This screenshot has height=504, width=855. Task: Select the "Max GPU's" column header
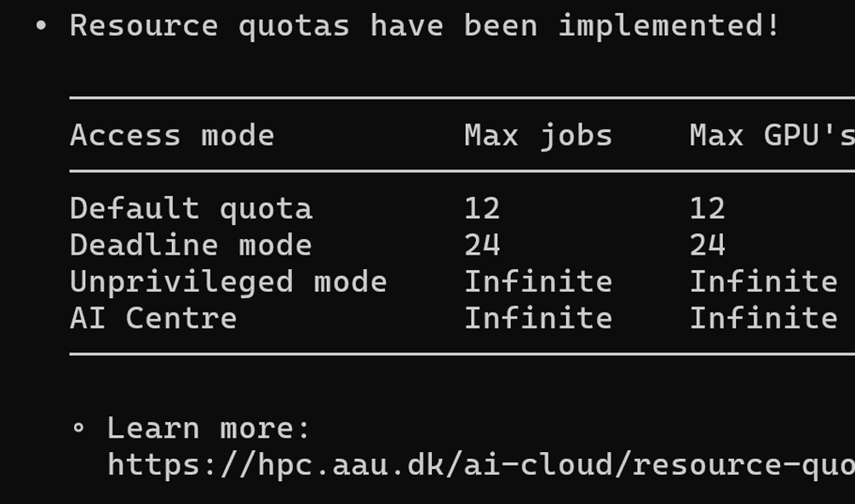(771, 135)
